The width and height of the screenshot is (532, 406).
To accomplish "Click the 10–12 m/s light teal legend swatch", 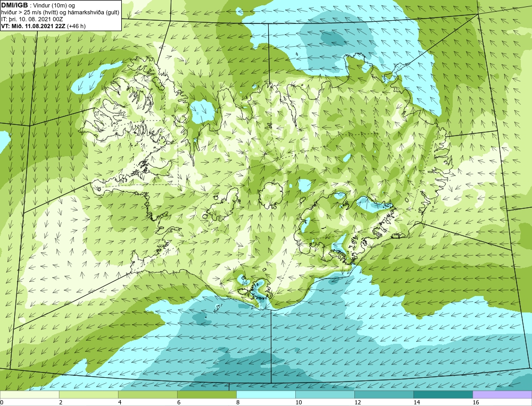I will (x=325, y=394).
